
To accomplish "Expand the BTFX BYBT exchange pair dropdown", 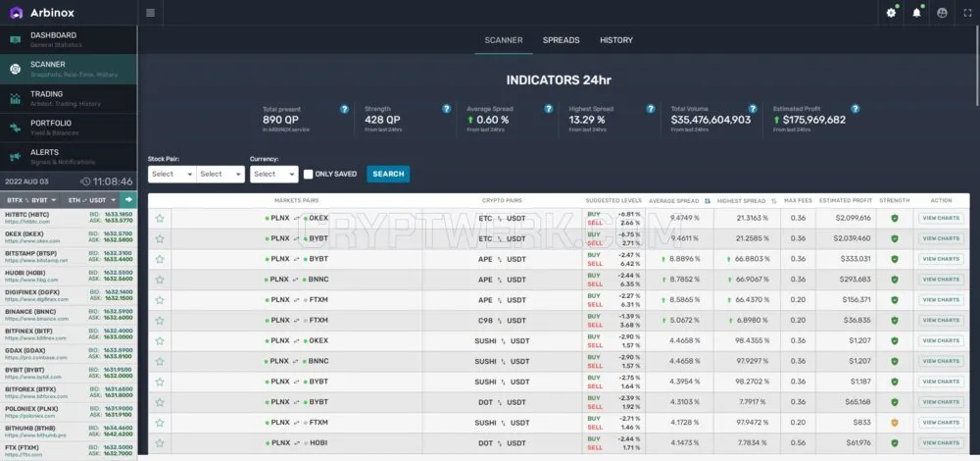I will point(31,200).
